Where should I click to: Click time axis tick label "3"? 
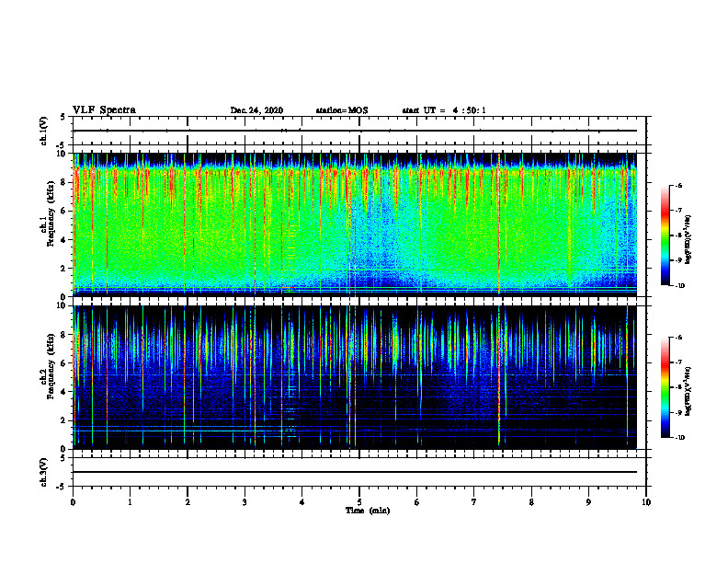[245, 502]
